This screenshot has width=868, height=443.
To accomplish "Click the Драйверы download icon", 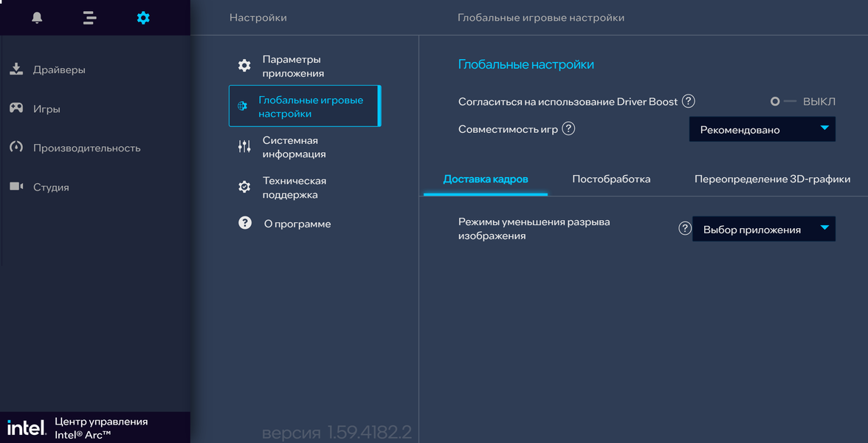I will pos(16,69).
